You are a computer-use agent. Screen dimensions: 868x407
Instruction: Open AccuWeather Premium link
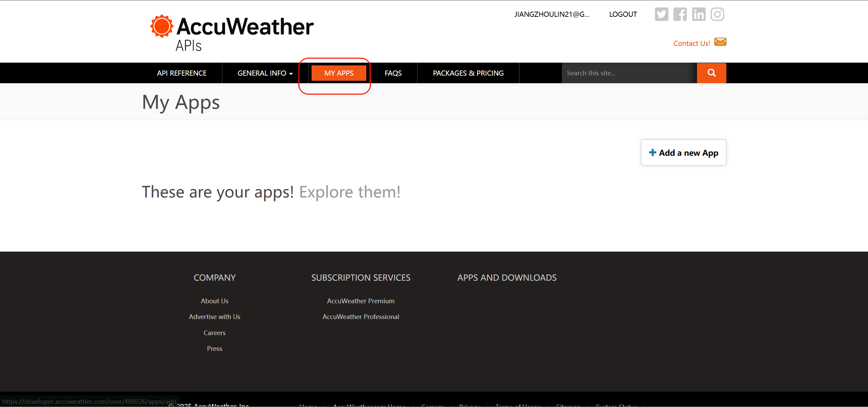(361, 301)
